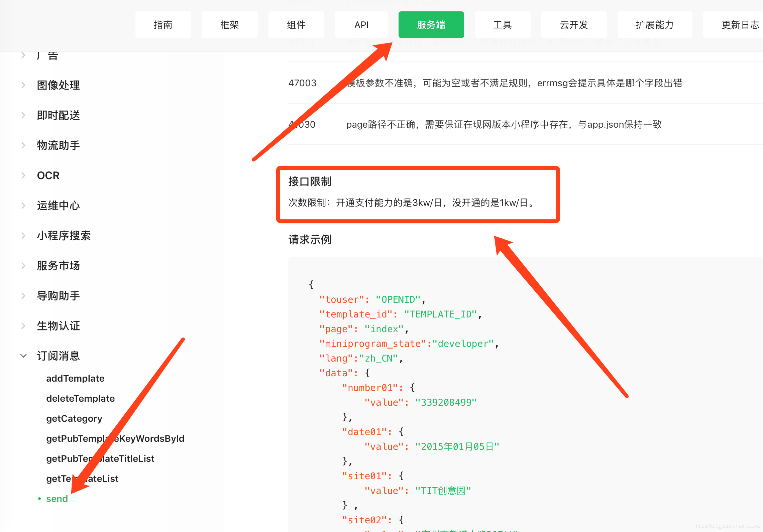Screen dimensions: 763x532
Task: Open the addTemplate doc link
Action: [75, 378]
